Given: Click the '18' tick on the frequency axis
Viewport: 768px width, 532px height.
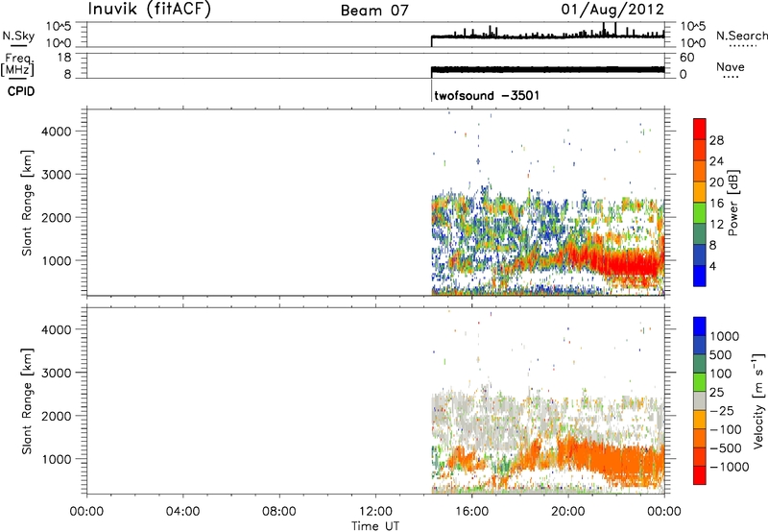Looking at the screenshot, I should click(x=64, y=58).
